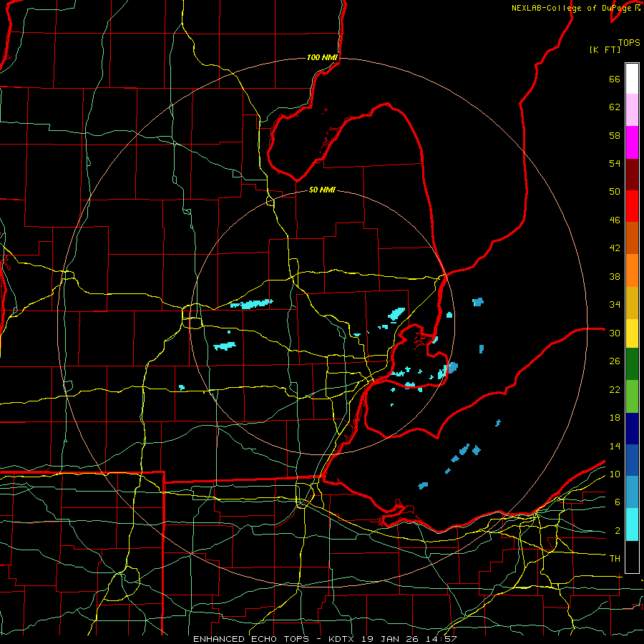Click the dark red legend swatch
644x644 pixels.
click(x=632, y=175)
